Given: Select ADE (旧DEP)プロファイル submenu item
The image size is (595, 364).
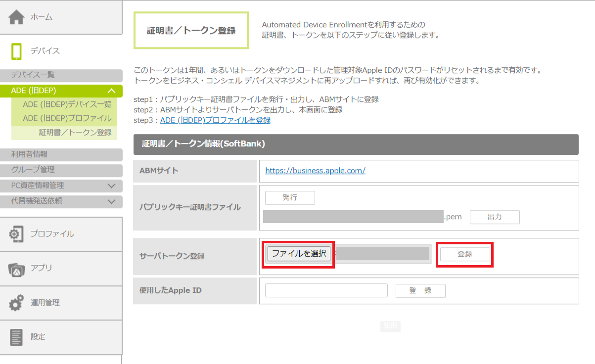Looking at the screenshot, I should point(67,118).
